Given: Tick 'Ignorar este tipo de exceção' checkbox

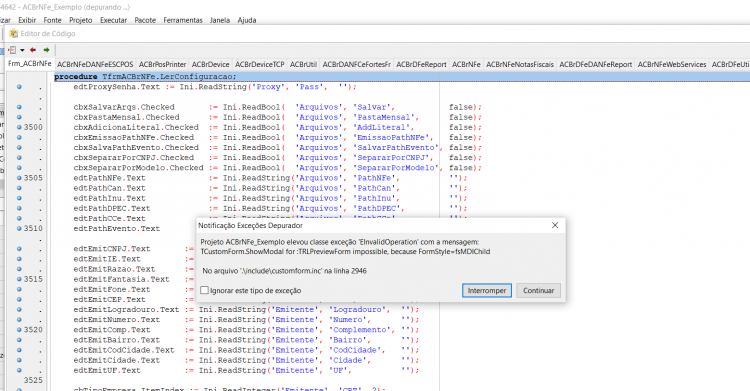Looking at the screenshot, I should pos(204,290).
